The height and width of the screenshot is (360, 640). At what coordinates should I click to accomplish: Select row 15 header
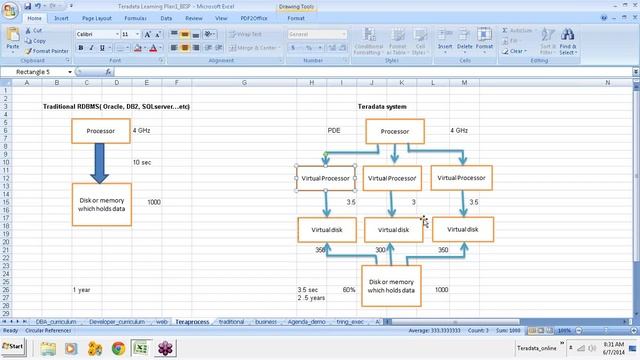tap(6, 202)
